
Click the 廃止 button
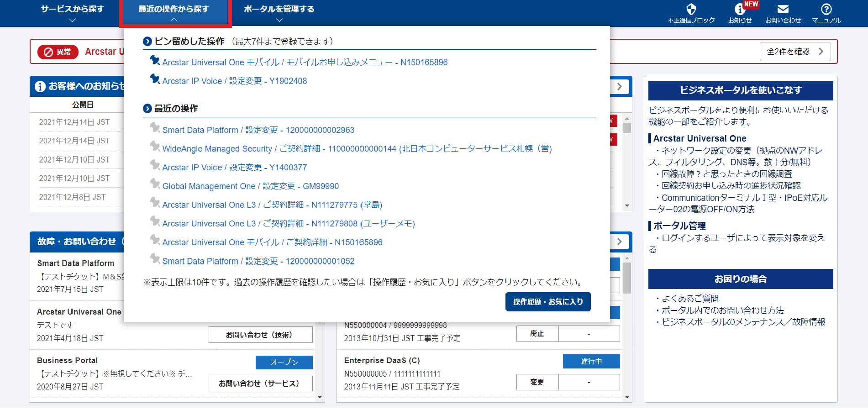[x=537, y=334]
